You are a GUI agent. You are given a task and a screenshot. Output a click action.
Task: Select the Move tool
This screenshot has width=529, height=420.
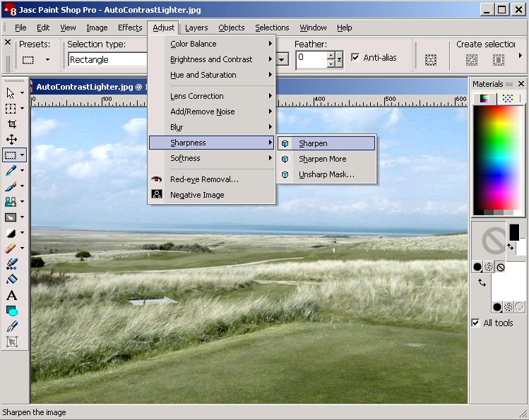tap(11, 140)
